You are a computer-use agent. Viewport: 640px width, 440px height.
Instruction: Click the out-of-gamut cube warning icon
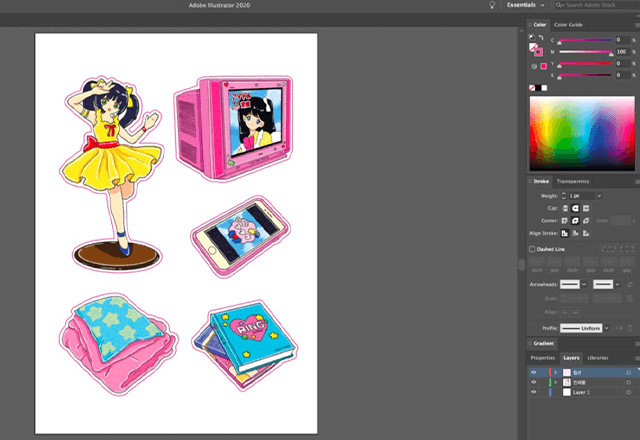pyautogui.click(x=534, y=66)
